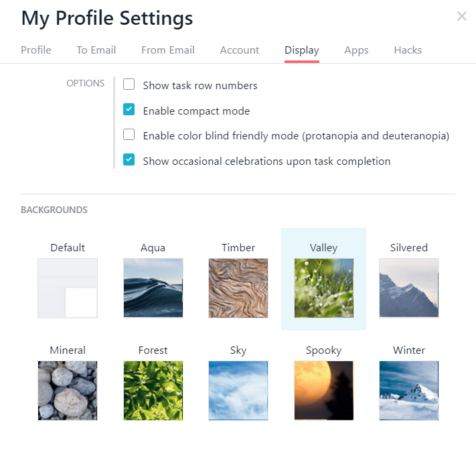
Task: Open the To Email tab
Action: click(96, 50)
